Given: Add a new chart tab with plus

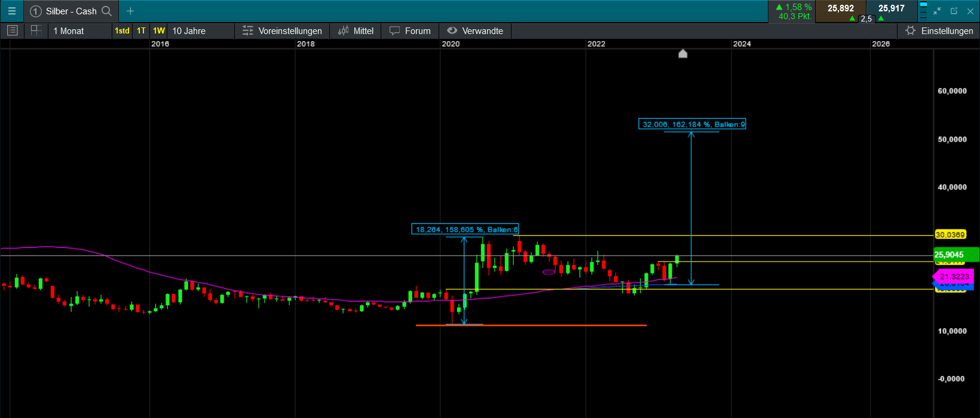Looking at the screenshot, I should click(130, 11).
